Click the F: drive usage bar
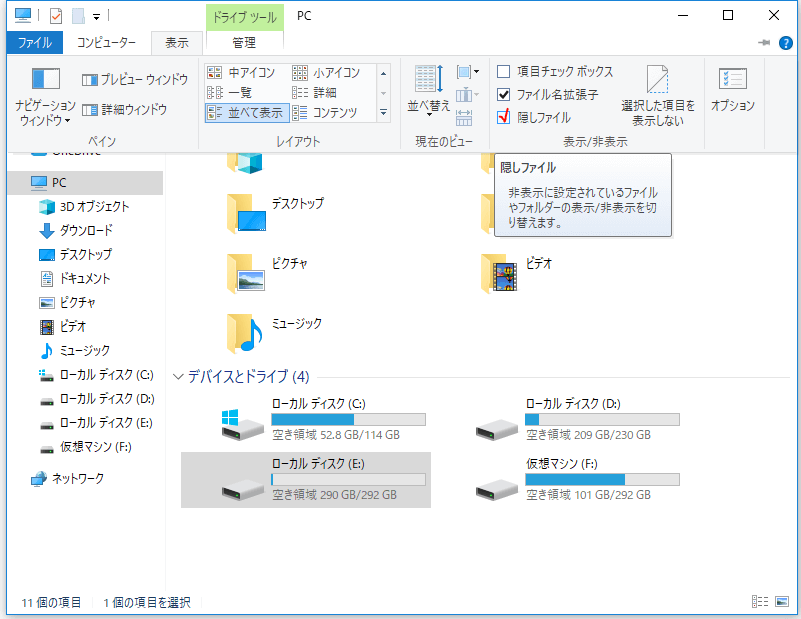801x619 pixels. [602, 480]
